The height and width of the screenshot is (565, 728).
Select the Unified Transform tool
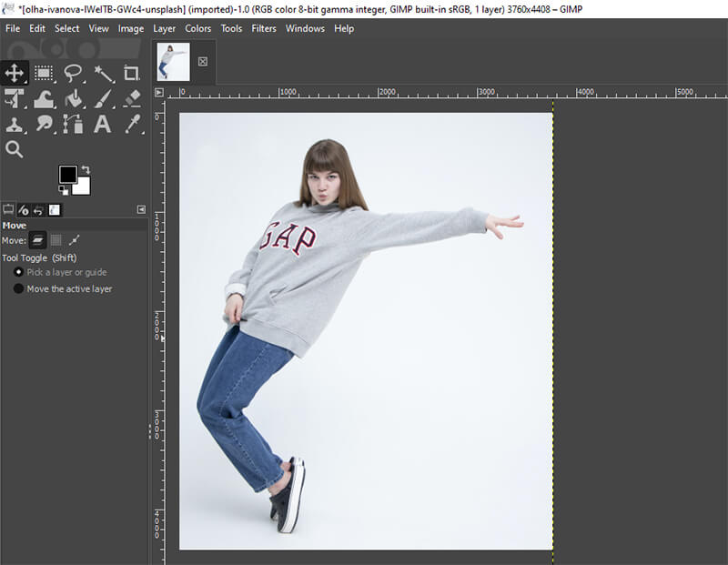[15, 98]
